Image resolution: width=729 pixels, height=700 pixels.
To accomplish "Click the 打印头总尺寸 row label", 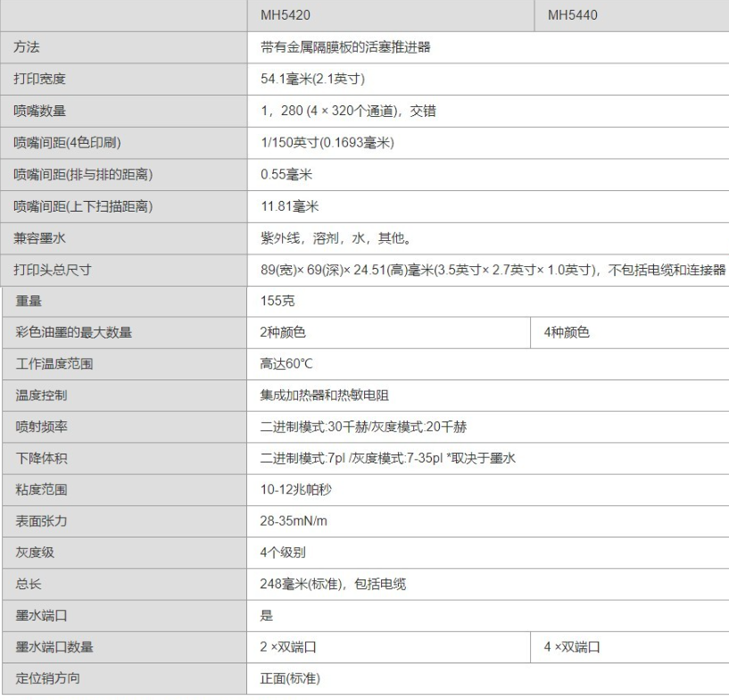I will [53, 270].
